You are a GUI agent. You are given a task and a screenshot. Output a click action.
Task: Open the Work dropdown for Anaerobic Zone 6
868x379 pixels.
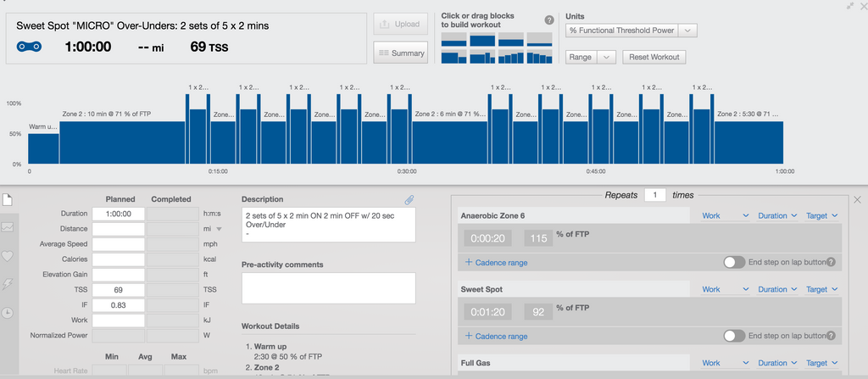coord(726,215)
